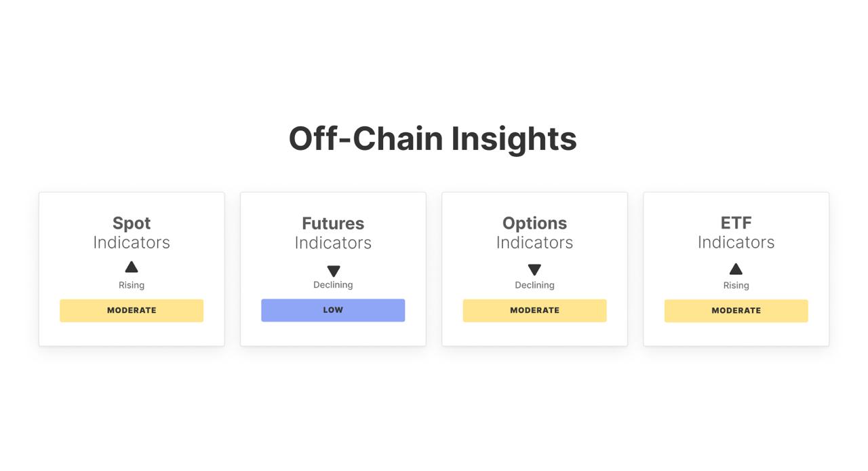Click the Spot rising triangle icon
This screenshot has width=868, height=471.
tap(132, 267)
